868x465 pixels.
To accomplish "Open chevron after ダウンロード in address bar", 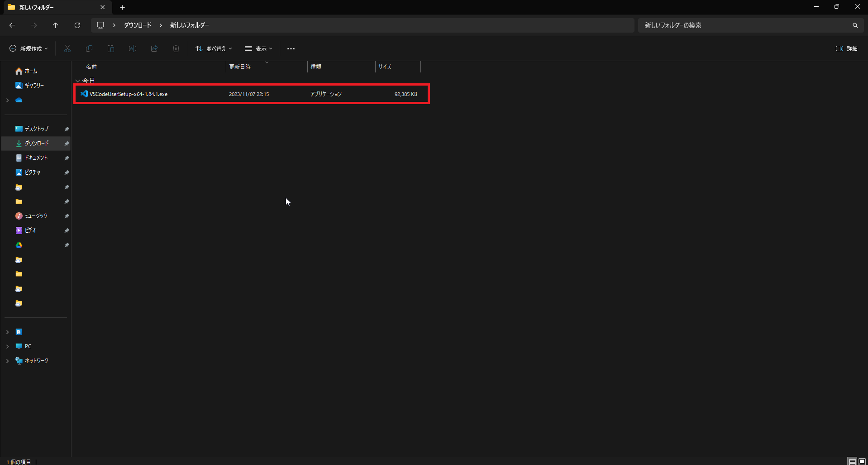I will coord(161,25).
